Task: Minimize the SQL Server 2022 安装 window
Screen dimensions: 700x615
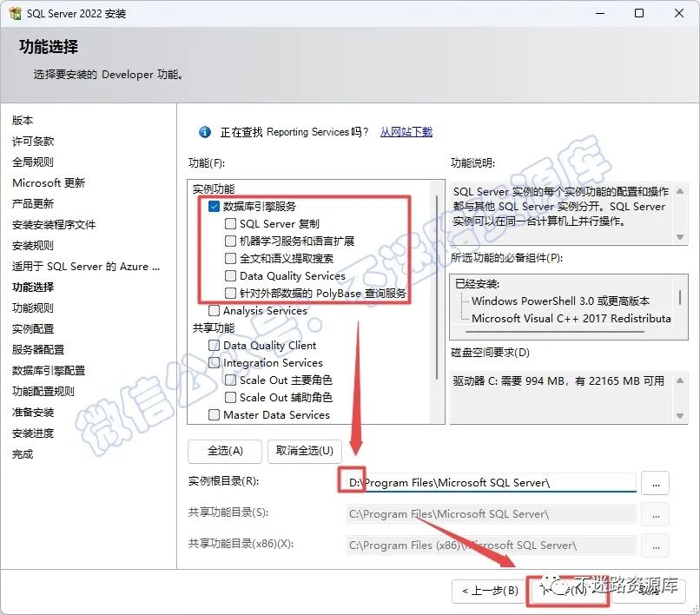Action: pyautogui.click(x=600, y=13)
